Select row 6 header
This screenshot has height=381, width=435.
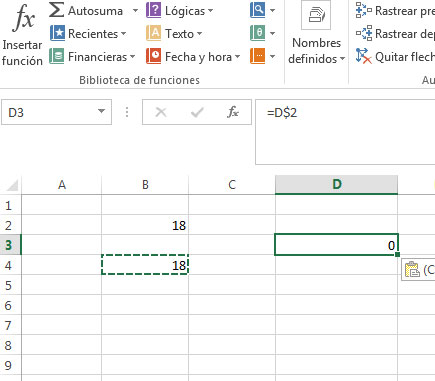point(10,305)
